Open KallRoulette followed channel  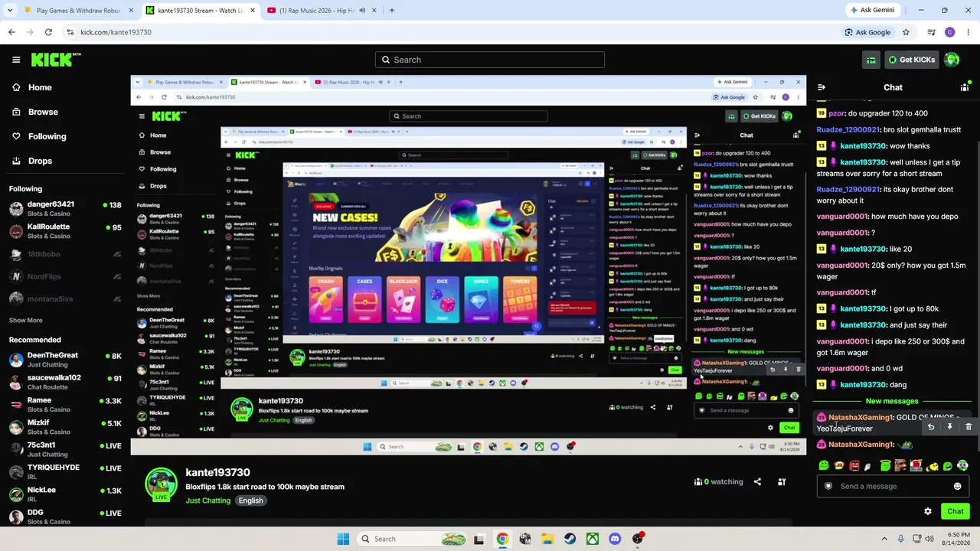pos(65,231)
